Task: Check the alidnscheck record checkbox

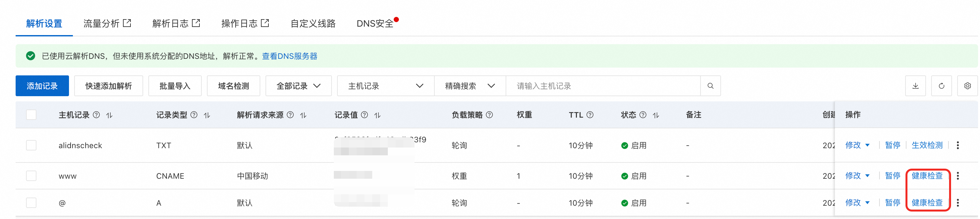Action: pyautogui.click(x=31, y=145)
